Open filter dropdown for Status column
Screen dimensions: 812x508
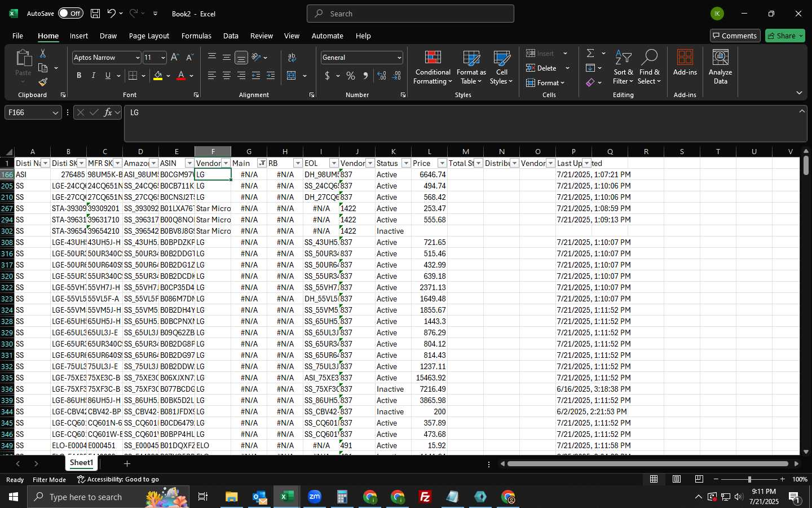point(406,163)
